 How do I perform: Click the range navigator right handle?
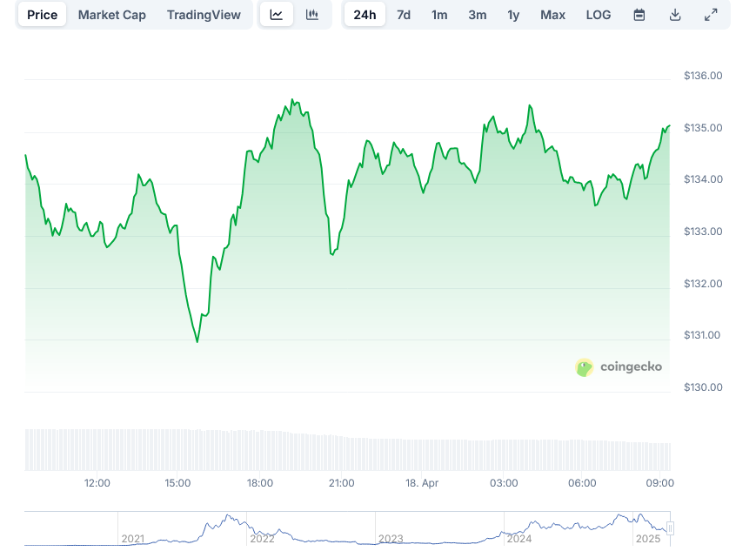(670, 528)
